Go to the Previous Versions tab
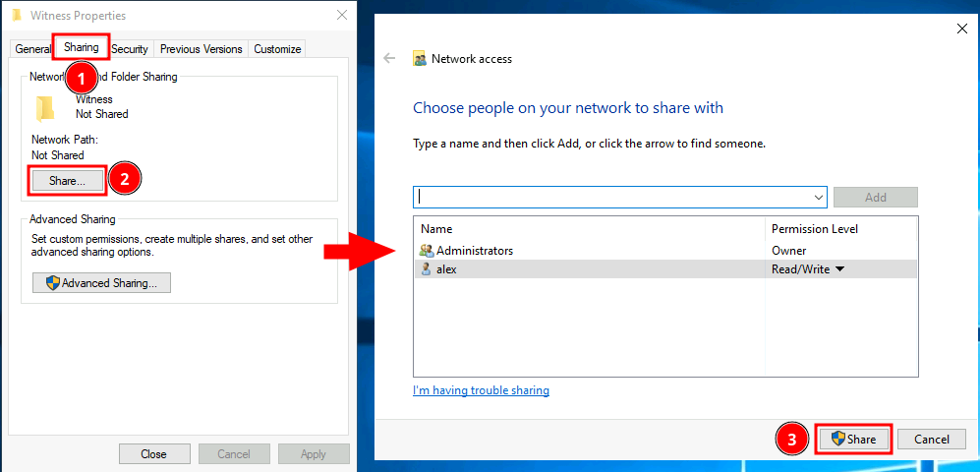Viewport: 980px width, 472px height. [201, 49]
